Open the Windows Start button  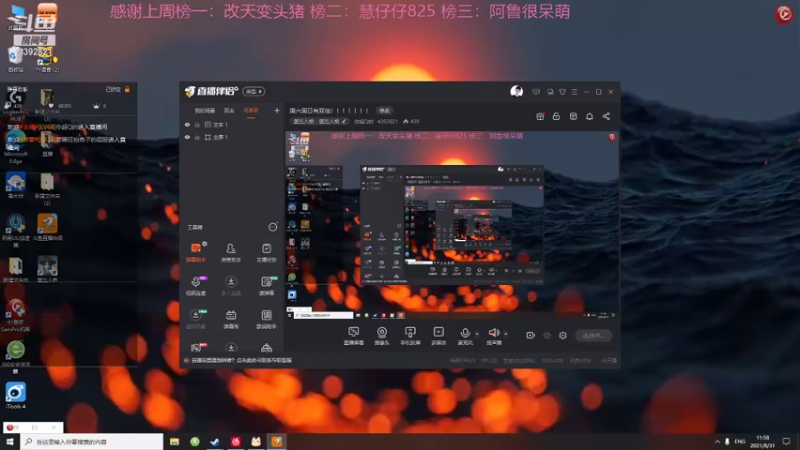(10, 441)
